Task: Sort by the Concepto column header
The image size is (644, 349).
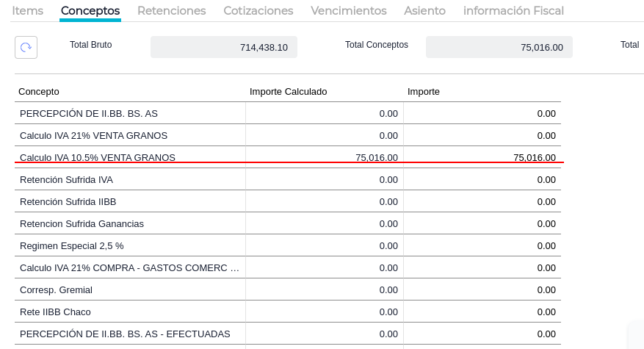Action: [39, 92]
